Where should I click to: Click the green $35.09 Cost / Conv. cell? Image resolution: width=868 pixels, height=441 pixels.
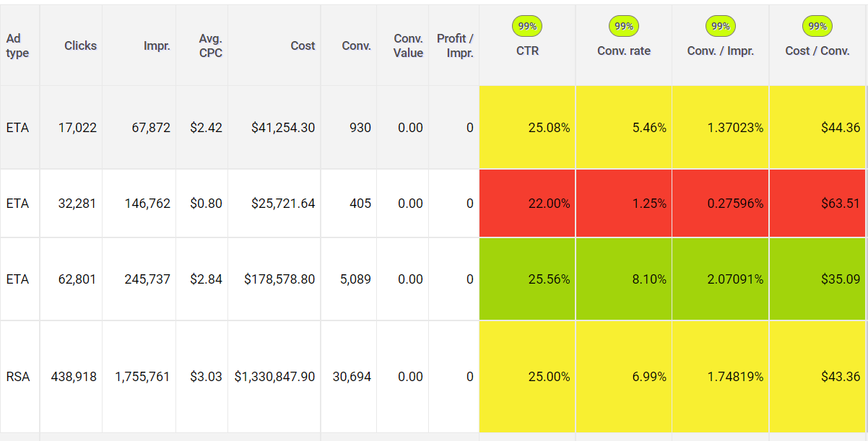click(x=818, y=279)
